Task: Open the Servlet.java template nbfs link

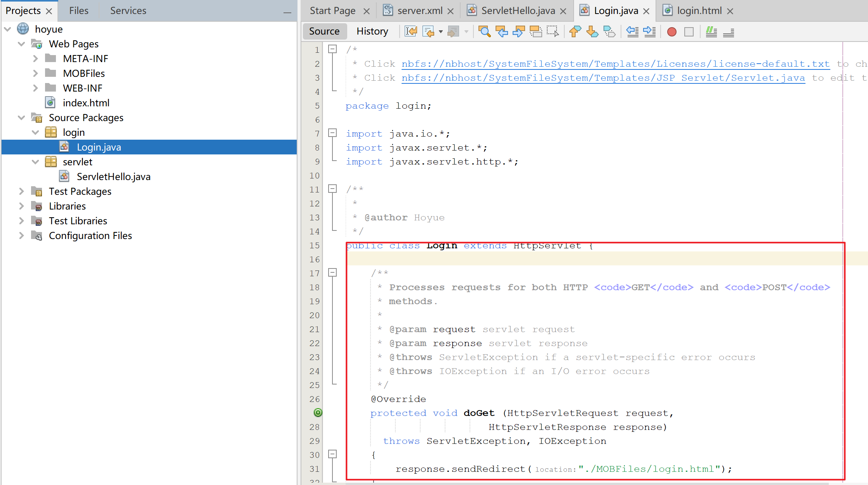Action: tap(604, 78)
